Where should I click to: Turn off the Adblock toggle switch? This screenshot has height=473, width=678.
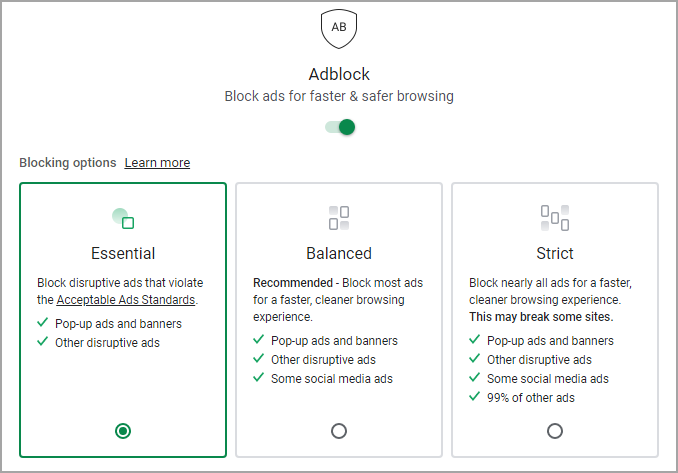point(340,127)
